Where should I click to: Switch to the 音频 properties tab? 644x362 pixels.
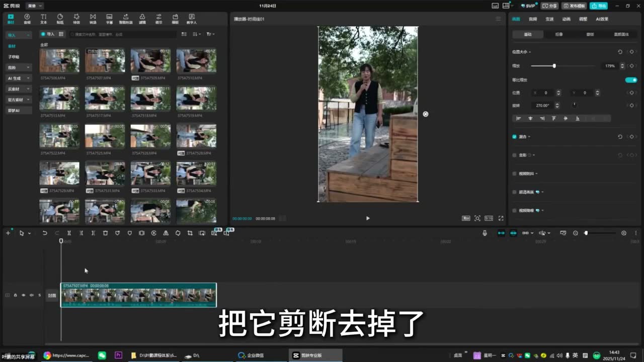(x=533, y=19)
